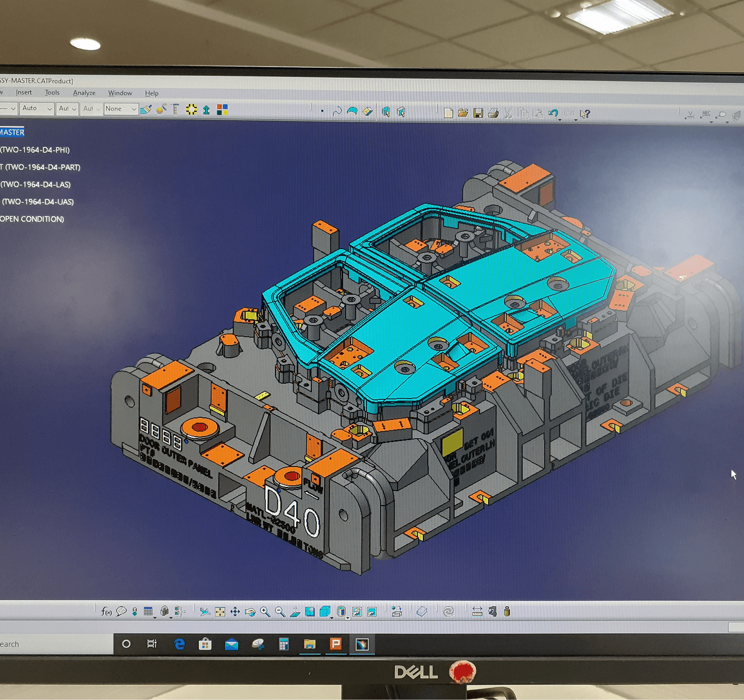Click the Print icon
The width and height of the screenshot is (744, 700).
coord(493,113)
